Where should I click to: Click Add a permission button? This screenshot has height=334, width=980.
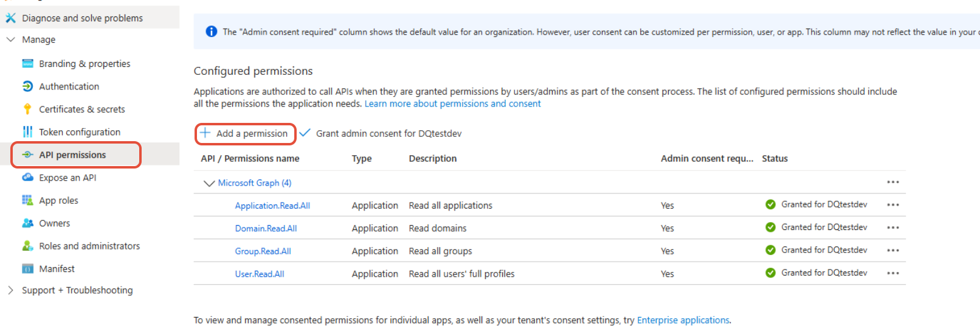(x=245, y=133)
